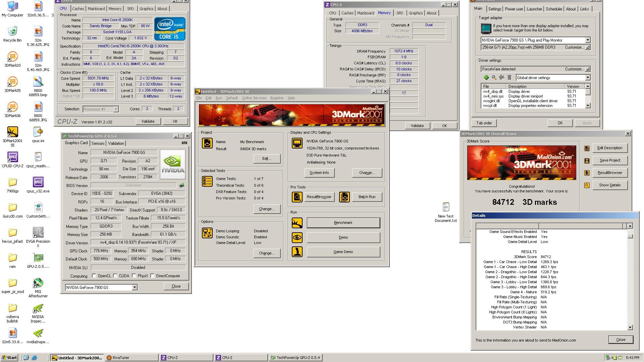This screenshot has width=644, height=362.
Task: Open the File menu in 3DMark2001 SE
Action: tap(199, 98)
